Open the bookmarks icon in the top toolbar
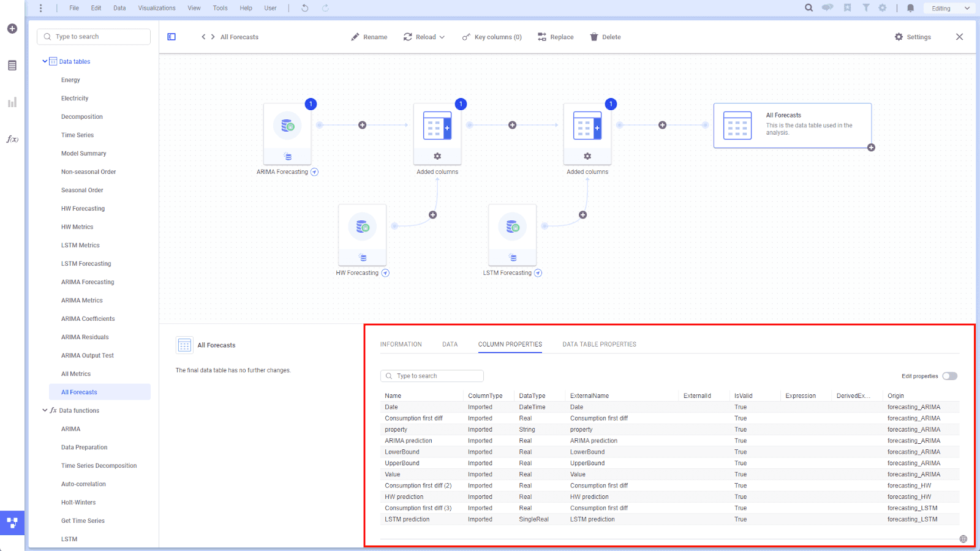 pyautogui.click(x=847, y=7)
